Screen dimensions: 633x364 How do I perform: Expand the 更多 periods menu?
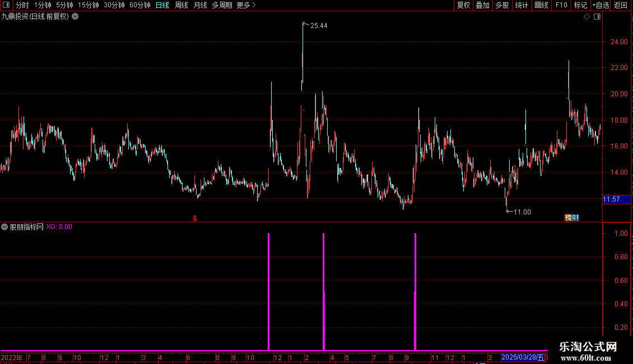(246, 5)
